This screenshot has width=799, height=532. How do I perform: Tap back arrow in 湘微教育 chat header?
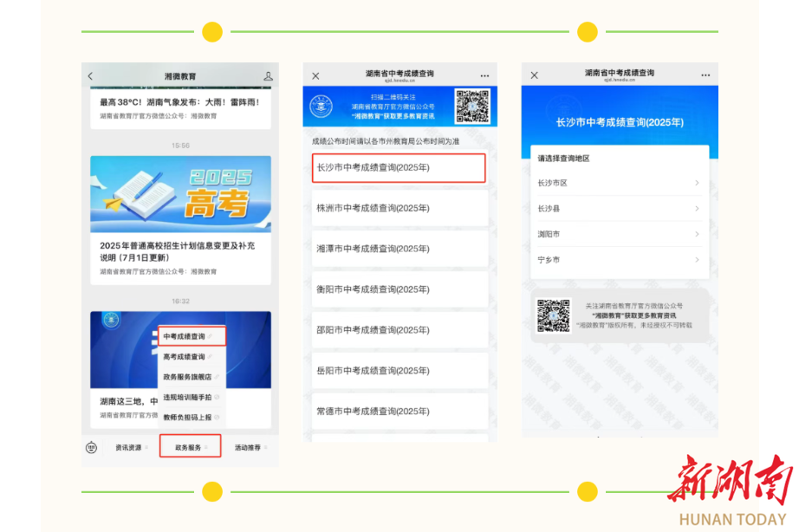pyautogui.click(x=91, y=76)
